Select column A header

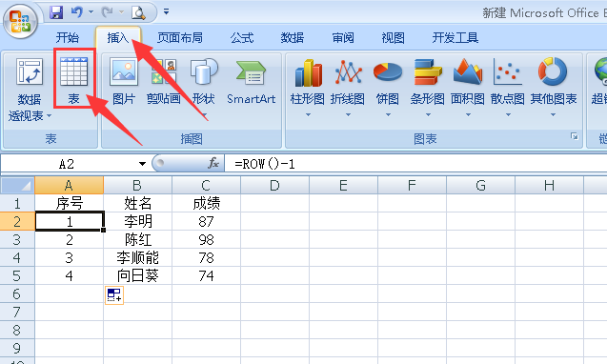(x=69, y=186)
